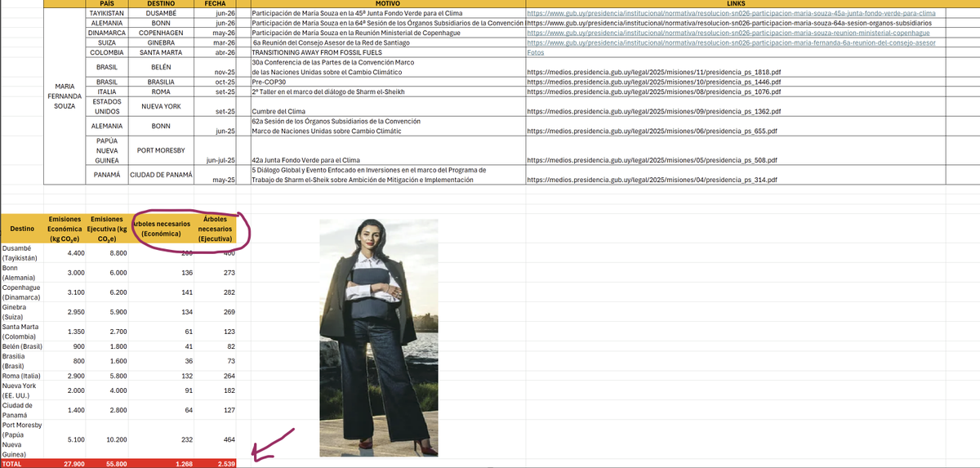980x468 pixels.
Task: Click the PORT MORESBY destination cell
Action: pos(161,150)
